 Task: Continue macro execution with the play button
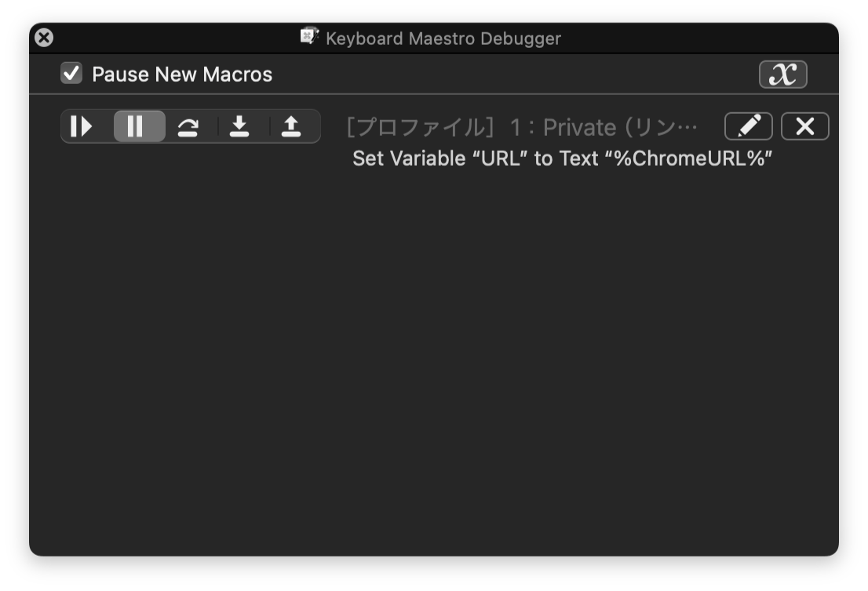coord(82,126)
